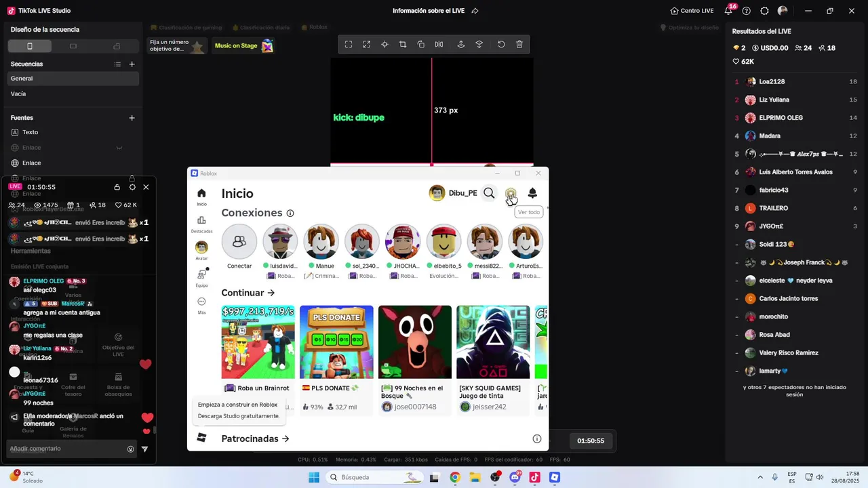The width and height of the screenshot is (868, 488).
Task: Open notifications bell with 16 badge
Action: click(x=729, y=10)
